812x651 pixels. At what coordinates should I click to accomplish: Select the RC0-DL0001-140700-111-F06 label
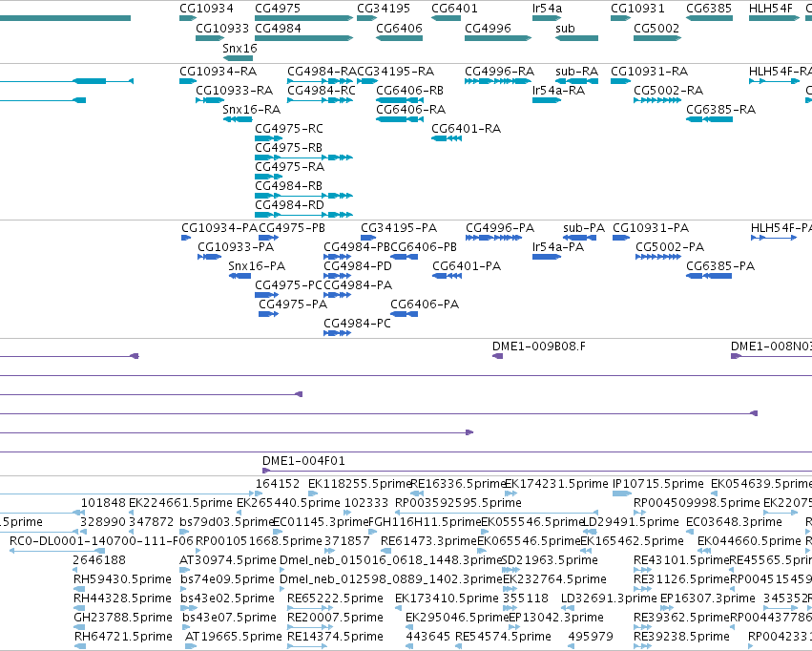click(101, 541)
